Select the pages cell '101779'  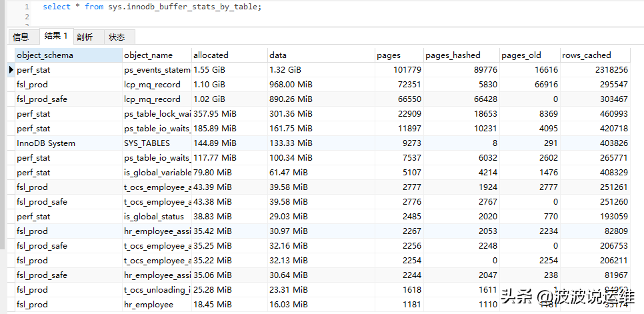(399, 70)
